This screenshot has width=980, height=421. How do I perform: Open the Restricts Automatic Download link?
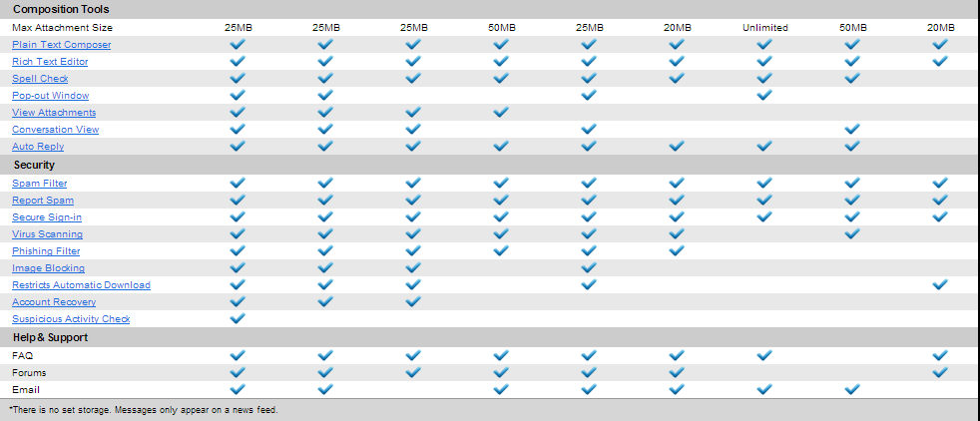[81, 285]
